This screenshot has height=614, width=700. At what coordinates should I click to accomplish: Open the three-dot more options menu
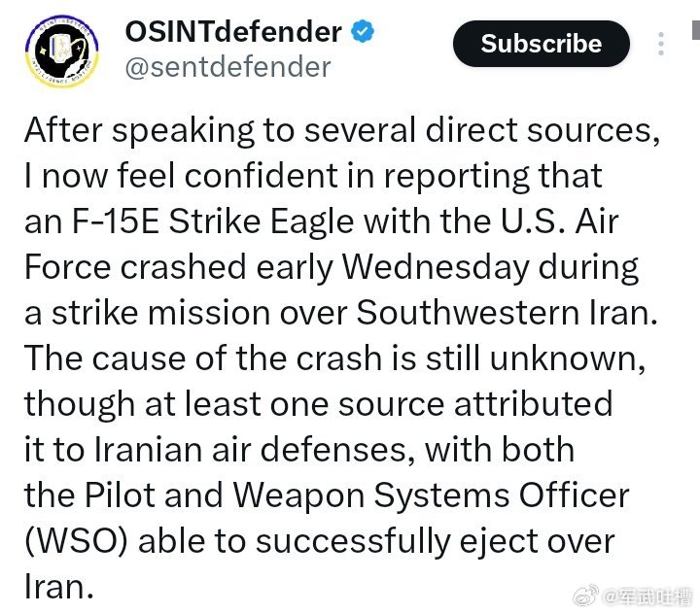tap(661, 44)
